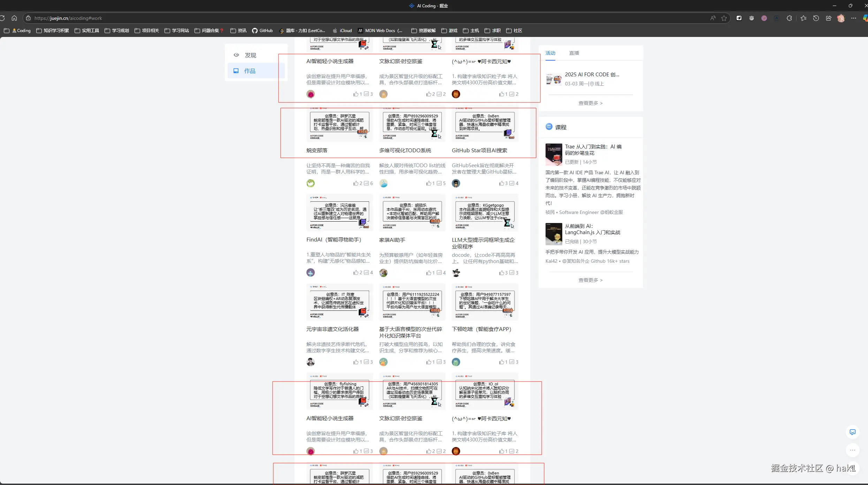
Task: Click the browser home icon
Action: (x=14, y=18)
